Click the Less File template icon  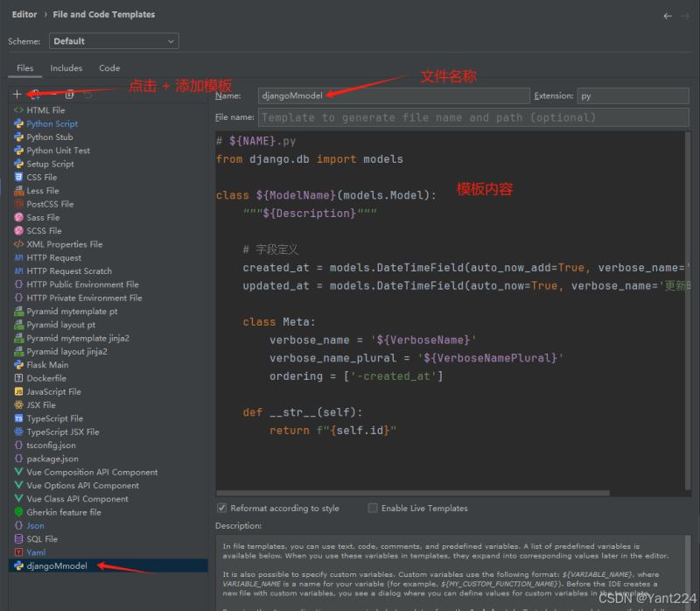18,191
